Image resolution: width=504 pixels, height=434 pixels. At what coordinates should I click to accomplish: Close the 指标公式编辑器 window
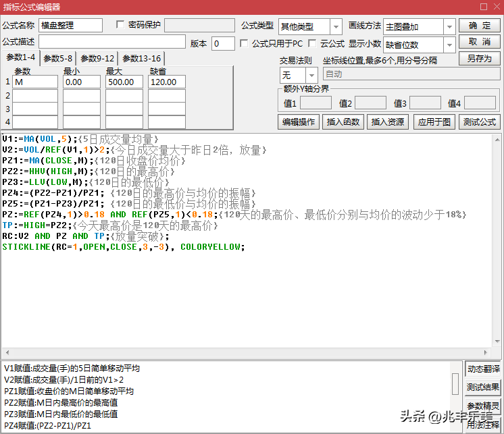coord(497,7)
